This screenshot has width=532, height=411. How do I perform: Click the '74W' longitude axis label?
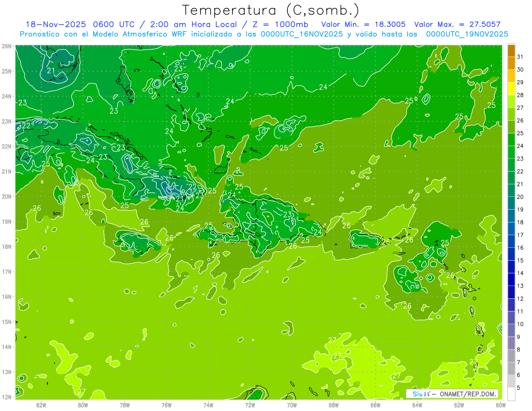click(208, 405)
